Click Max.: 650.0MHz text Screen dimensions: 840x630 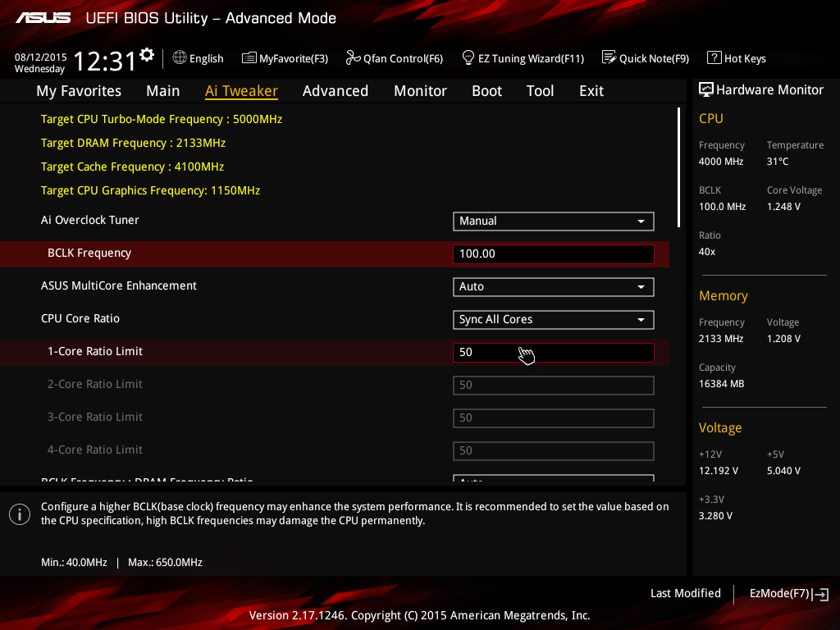pyautogui.click(x=165, y=563)
